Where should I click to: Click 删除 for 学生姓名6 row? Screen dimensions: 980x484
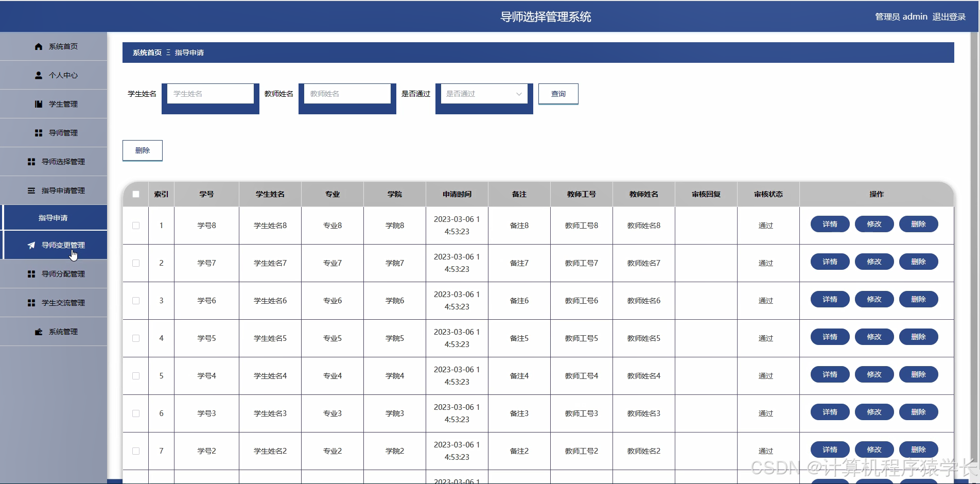click(919, 299)
